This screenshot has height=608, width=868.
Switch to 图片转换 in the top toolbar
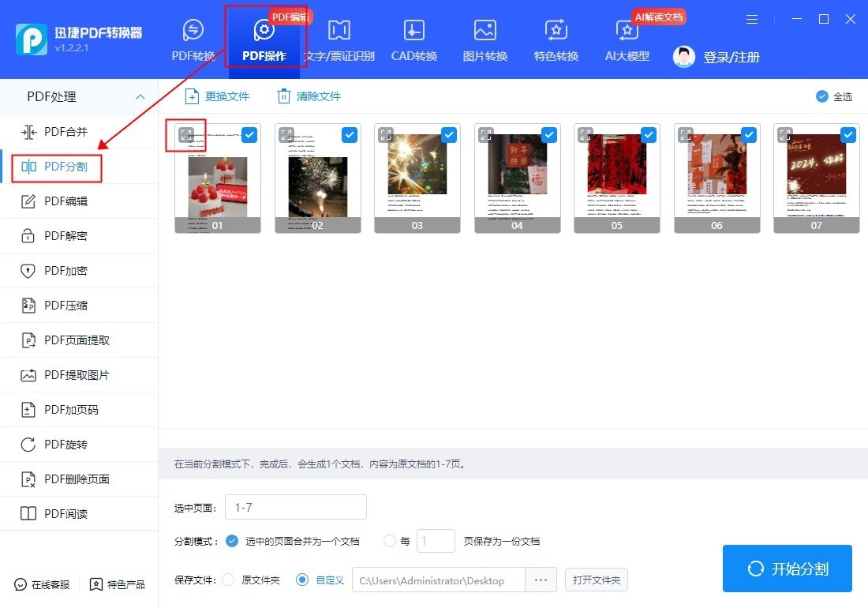pos(484,38)
